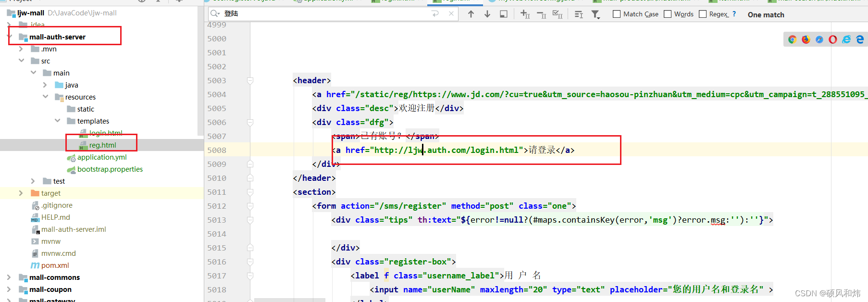Select reg.html in project tree
Viewport: 868px width, 302px height.
click(102, 145)
